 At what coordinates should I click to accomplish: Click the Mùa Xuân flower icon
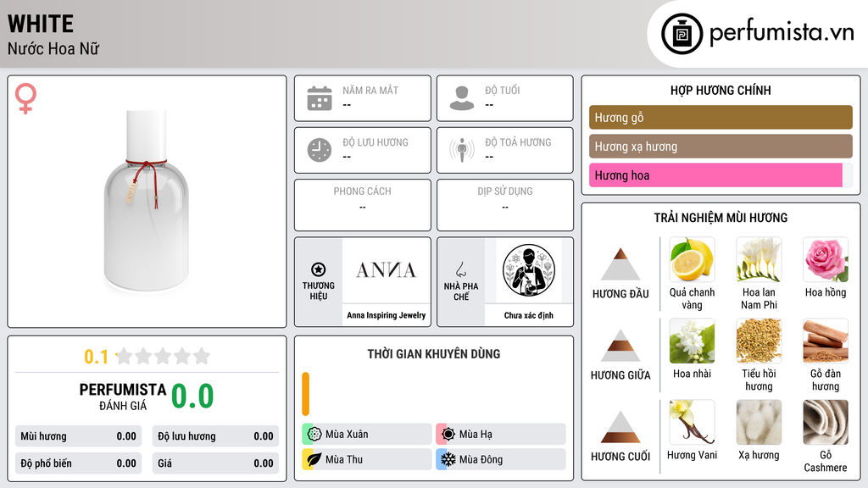[x=314, y=435]
